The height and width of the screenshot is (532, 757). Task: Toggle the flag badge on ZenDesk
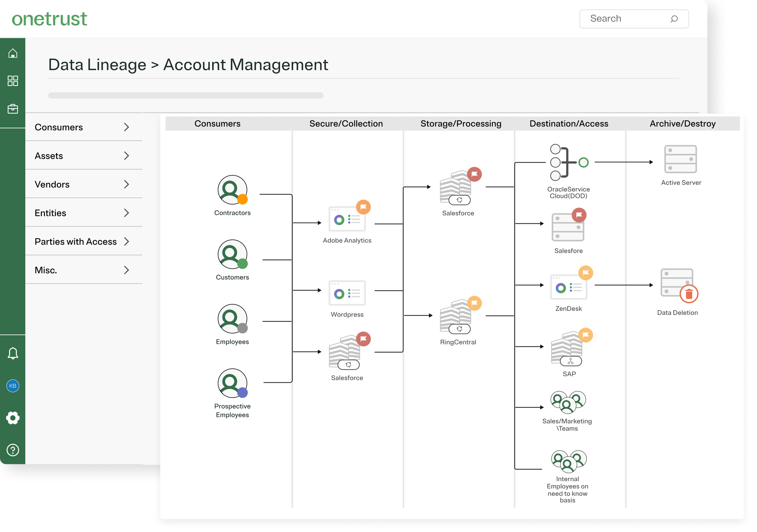click(x=586, y=273)
